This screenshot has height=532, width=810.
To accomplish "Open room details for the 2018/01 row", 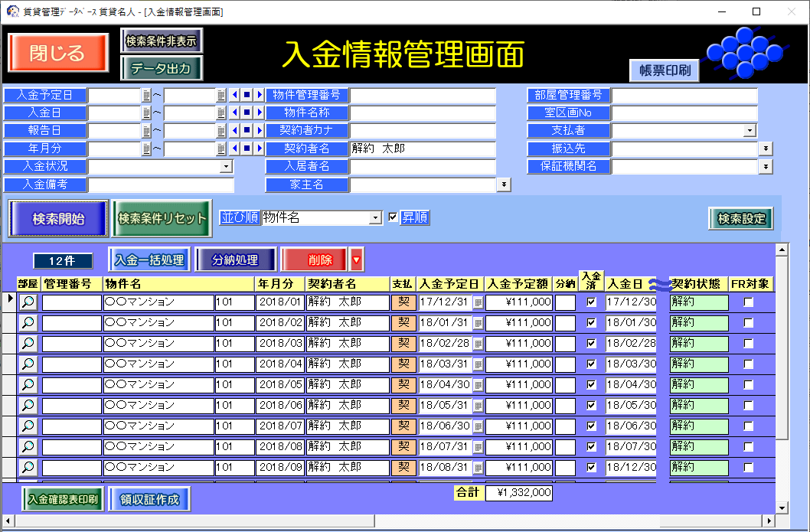I will pos(28,302).
